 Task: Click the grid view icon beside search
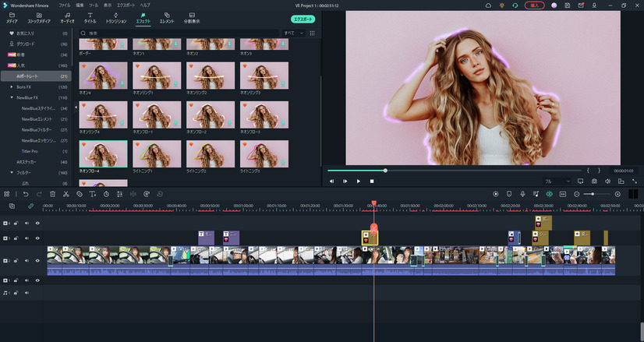pos(312,33)
